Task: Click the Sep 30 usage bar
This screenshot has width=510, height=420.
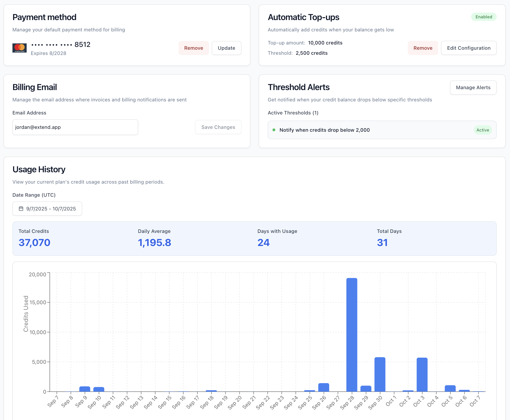Action: point(380,374)
